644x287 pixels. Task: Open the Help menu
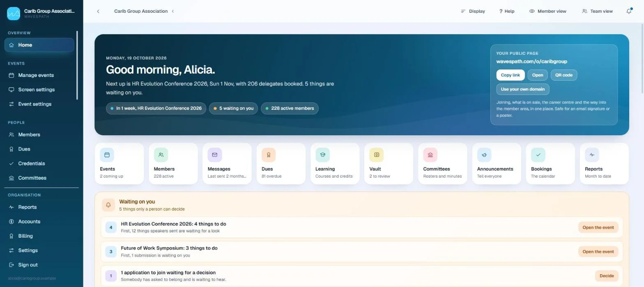click(507, 11)
